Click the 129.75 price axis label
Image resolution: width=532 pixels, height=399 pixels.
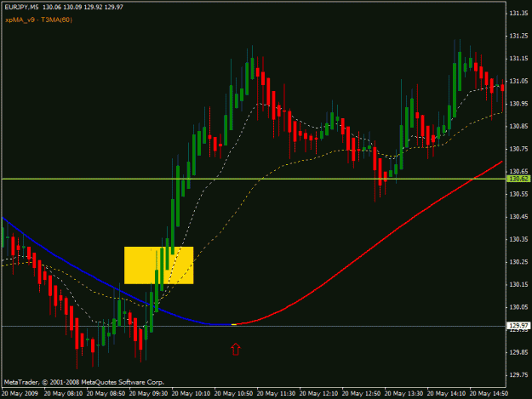pyautogui.click(x=519, y=375)
